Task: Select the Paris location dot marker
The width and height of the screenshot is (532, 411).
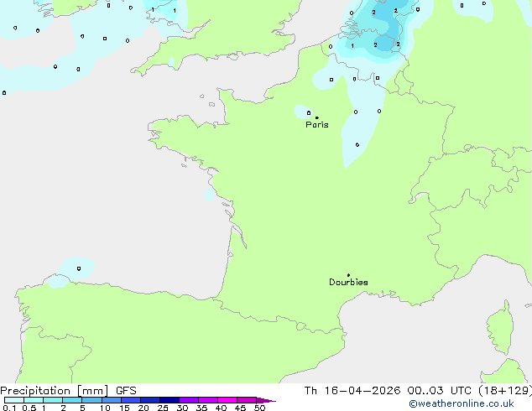Action: point(317,117)
